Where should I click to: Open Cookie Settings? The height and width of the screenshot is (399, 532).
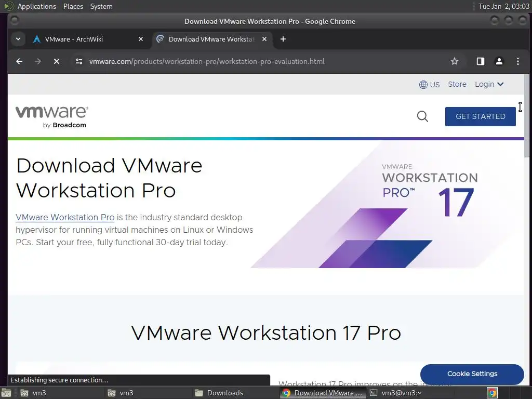(472, 374)
